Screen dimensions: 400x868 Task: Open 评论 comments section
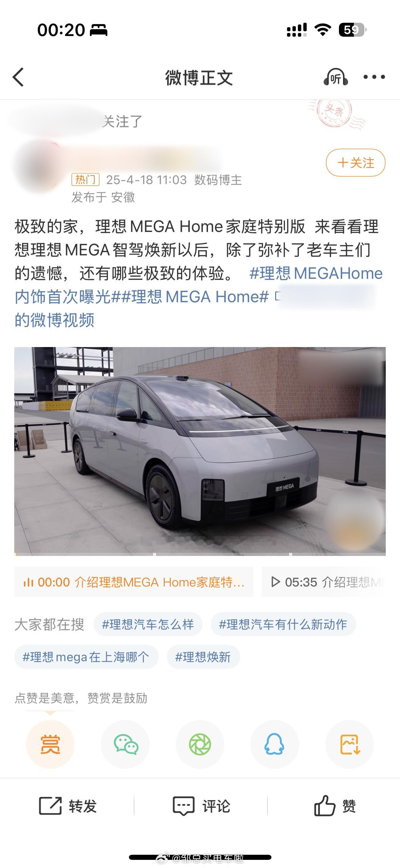coord(202,806)
